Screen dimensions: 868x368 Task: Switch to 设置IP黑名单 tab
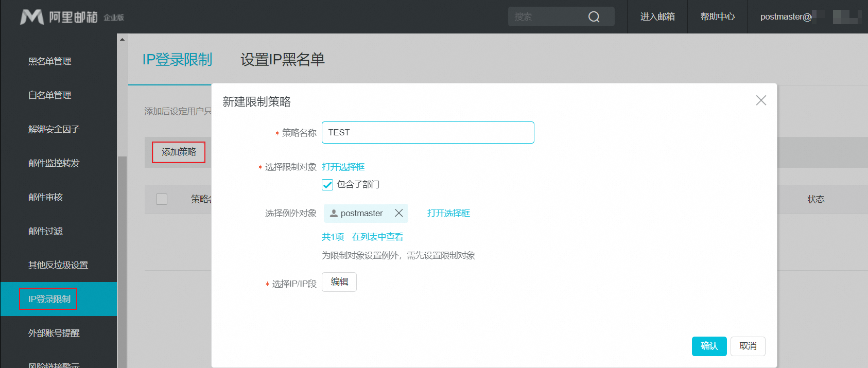coord(282,60)
